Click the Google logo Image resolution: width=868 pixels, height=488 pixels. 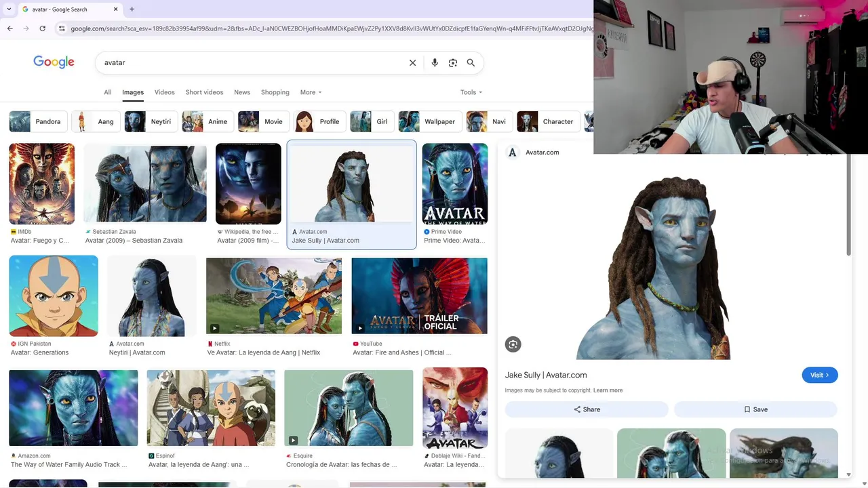click(54, 62)
